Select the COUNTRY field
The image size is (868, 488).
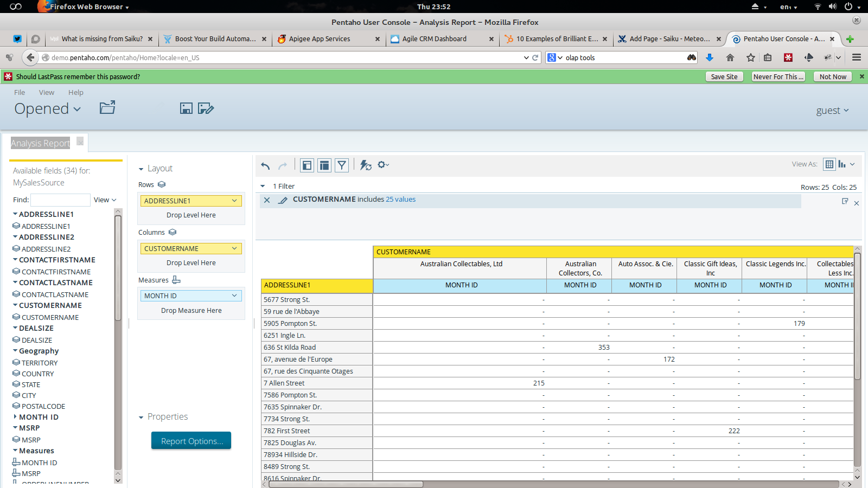pos(37,374)
